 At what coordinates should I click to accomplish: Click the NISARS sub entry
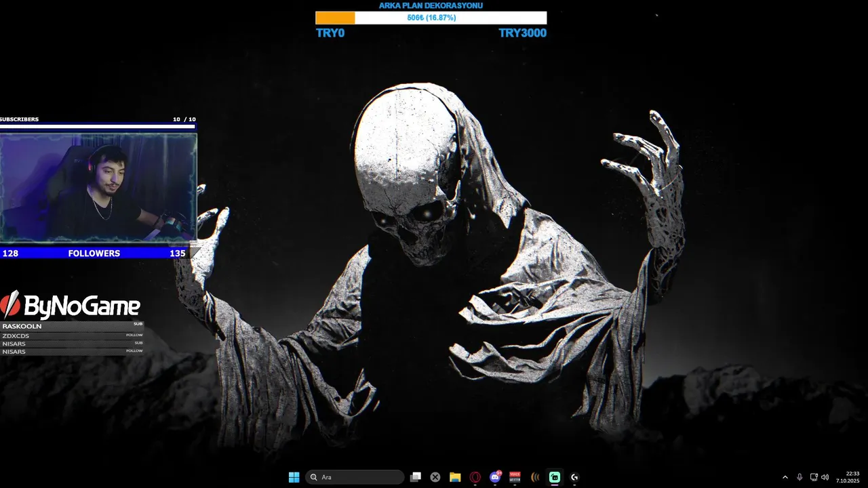click(x=72, y=344)
